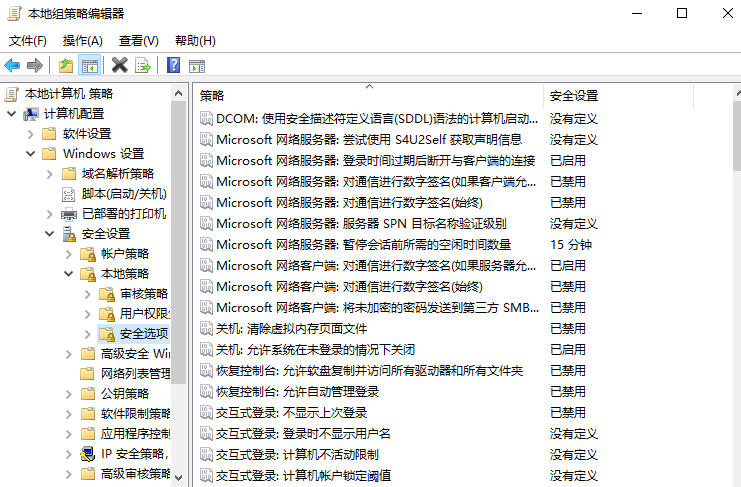Click icon beside 恢复控制台: 允许自动管理登录
741x487 pixels.
coord(206,392)
